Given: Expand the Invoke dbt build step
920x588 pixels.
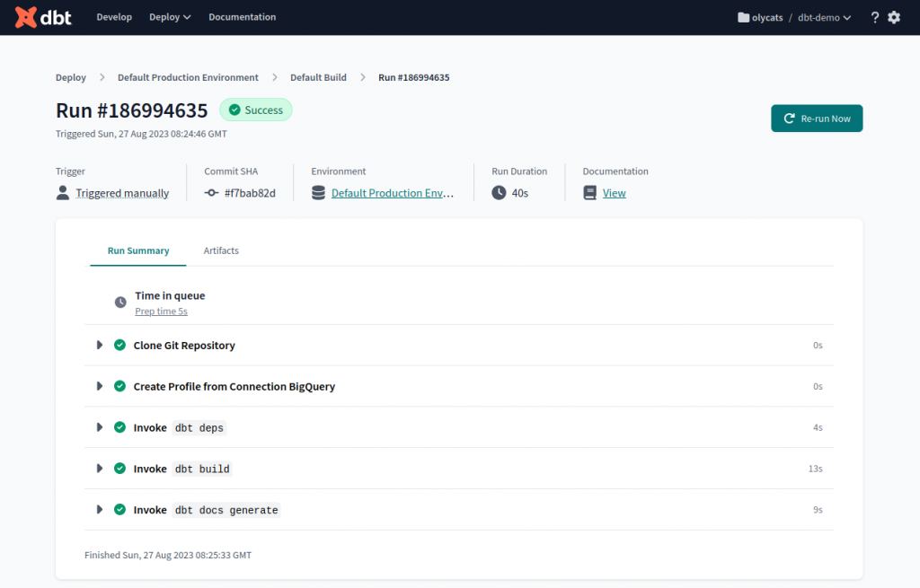Looking at the screenshot, I should tap(100, 468).
